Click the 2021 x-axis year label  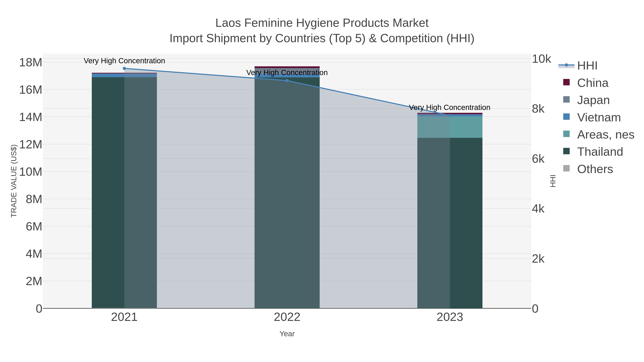pyautogui.click(x=124, y=317)
